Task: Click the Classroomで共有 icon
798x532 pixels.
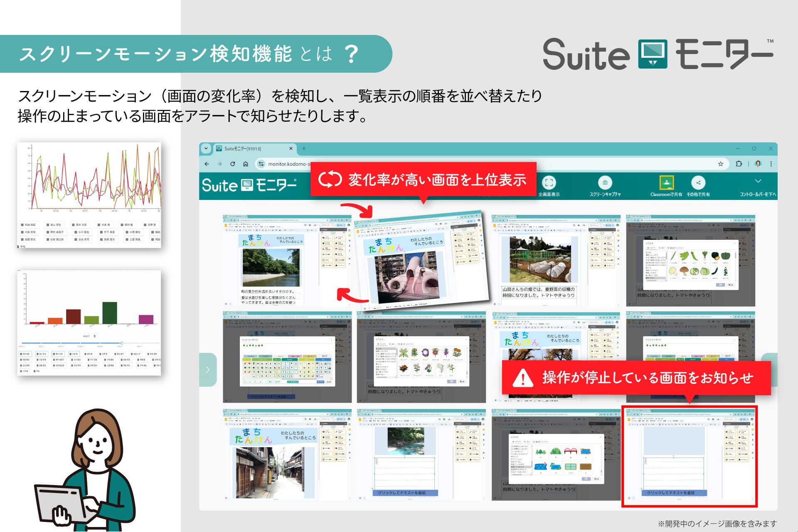Action: point(666,183)
